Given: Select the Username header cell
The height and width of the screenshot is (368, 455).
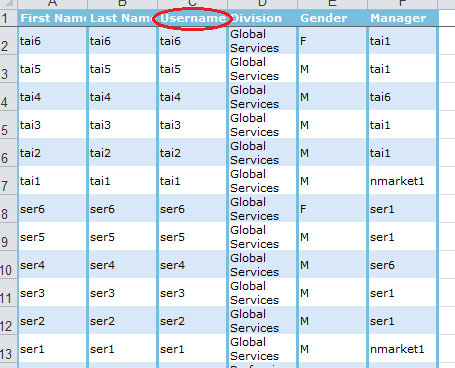Looking at the screenshot, I should pos(192,18).
